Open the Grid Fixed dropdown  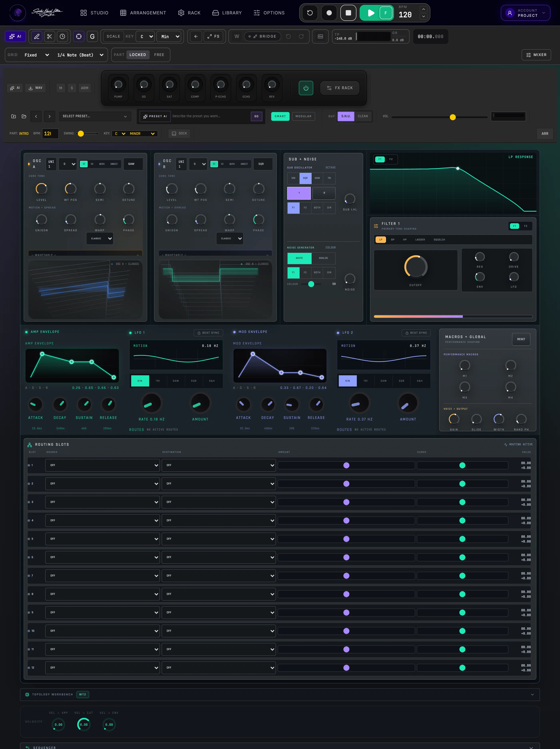(x=37, y=55)
